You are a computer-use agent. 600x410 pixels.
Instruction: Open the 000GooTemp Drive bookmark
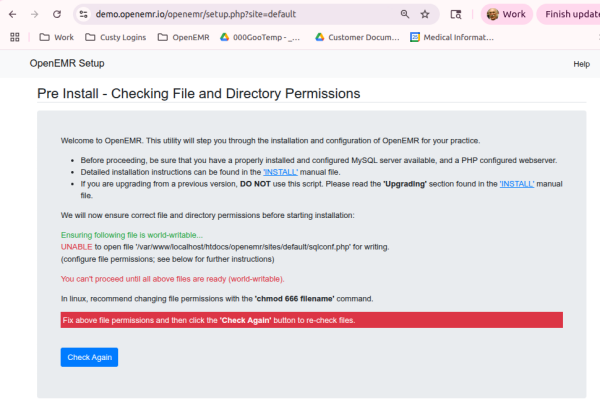260,37
